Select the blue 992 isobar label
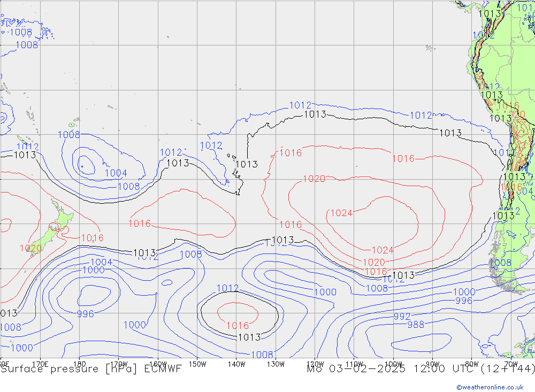Image resolution: width=535 pixels, height=392 pixels. coord(402,316)
